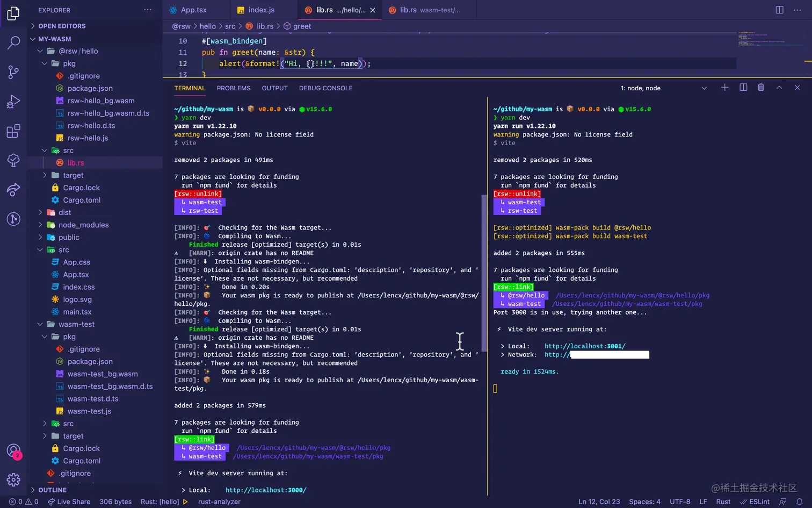Click the left terminal scrollbar
Image resolution: width=812 pixels, height=508 pixels.
[484, 272]
